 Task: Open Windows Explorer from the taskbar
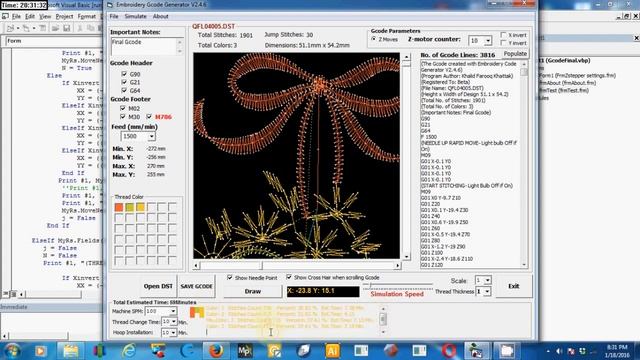(71, 351)
